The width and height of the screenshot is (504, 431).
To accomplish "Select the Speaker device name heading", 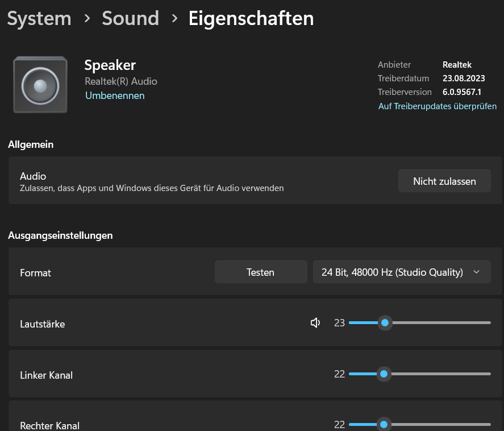I will coord(110,65).
